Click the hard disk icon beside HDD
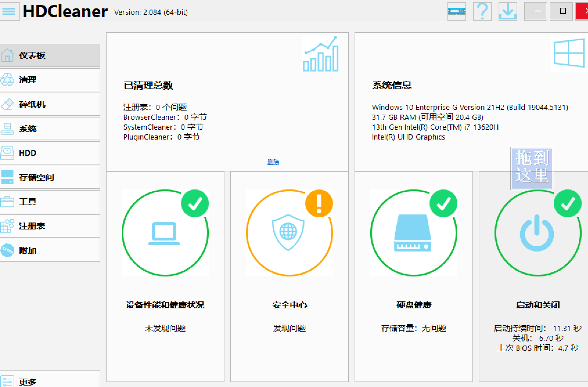 coord(7,153)
